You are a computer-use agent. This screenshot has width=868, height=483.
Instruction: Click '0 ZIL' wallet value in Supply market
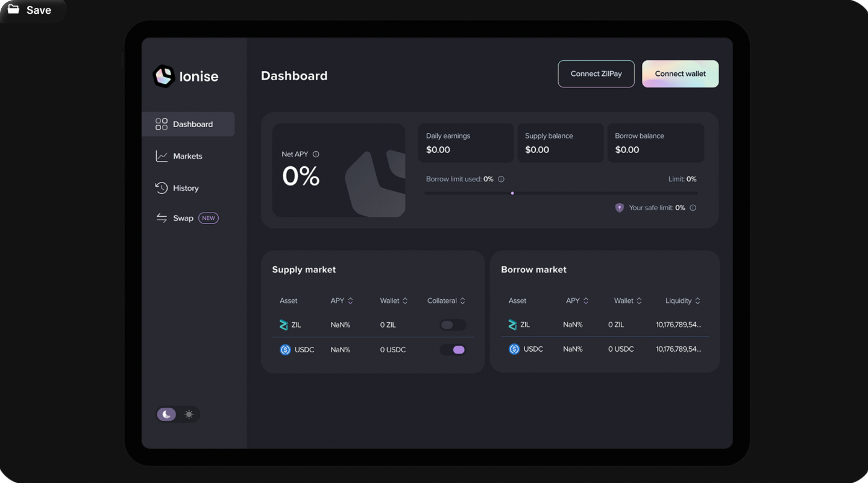[388, 325]
